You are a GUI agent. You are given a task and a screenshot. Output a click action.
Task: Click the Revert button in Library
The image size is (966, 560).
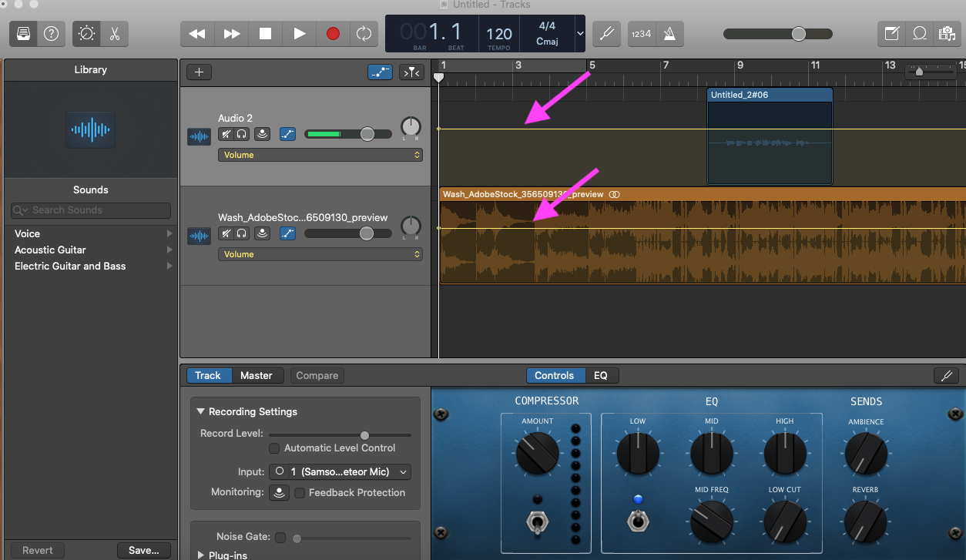pyautogui.click(x=38, y=550)
